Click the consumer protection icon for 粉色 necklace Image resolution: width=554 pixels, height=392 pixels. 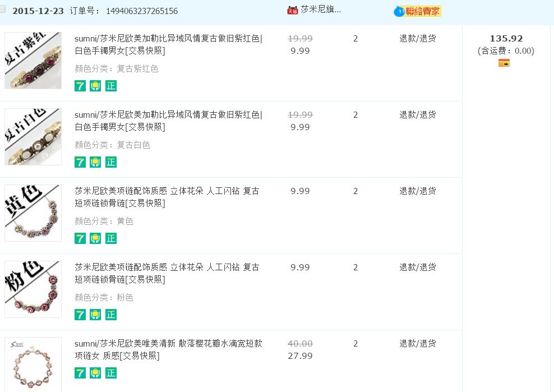click(95, 315)
